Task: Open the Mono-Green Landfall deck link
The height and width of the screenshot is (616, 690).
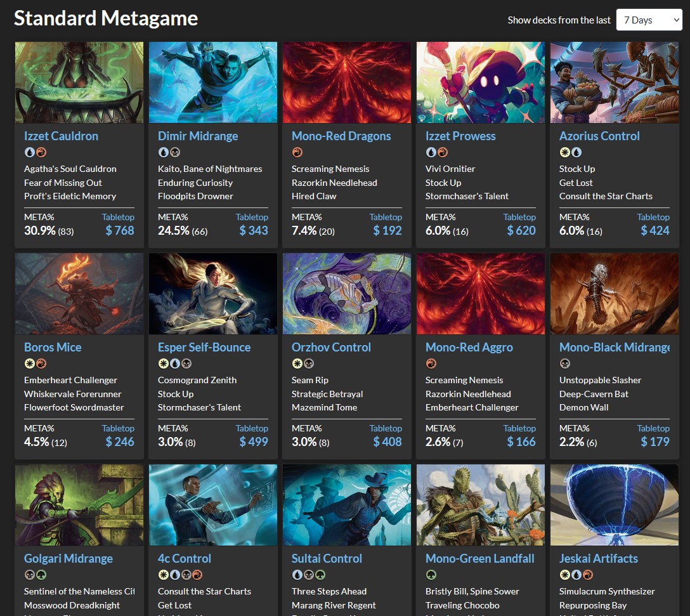Action: point(479,559)
